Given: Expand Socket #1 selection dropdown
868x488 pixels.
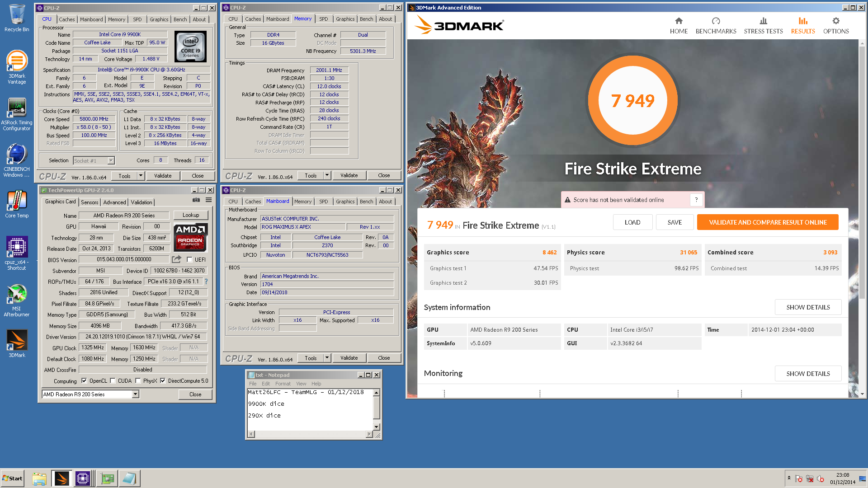Looking at the screenshot, I should pos(111,160).
